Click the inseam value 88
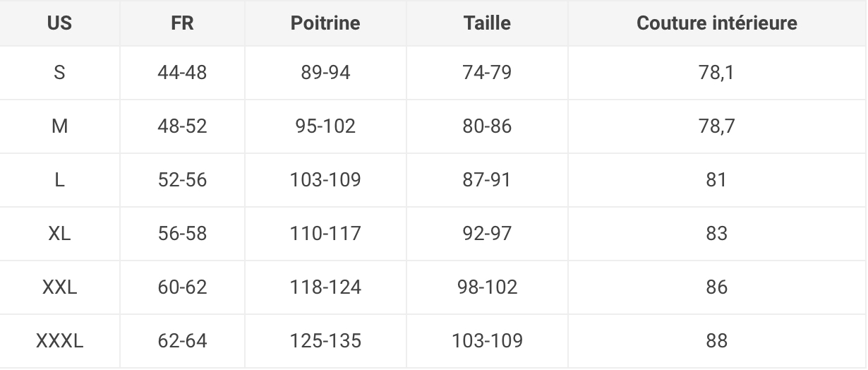 coord(717,341)
